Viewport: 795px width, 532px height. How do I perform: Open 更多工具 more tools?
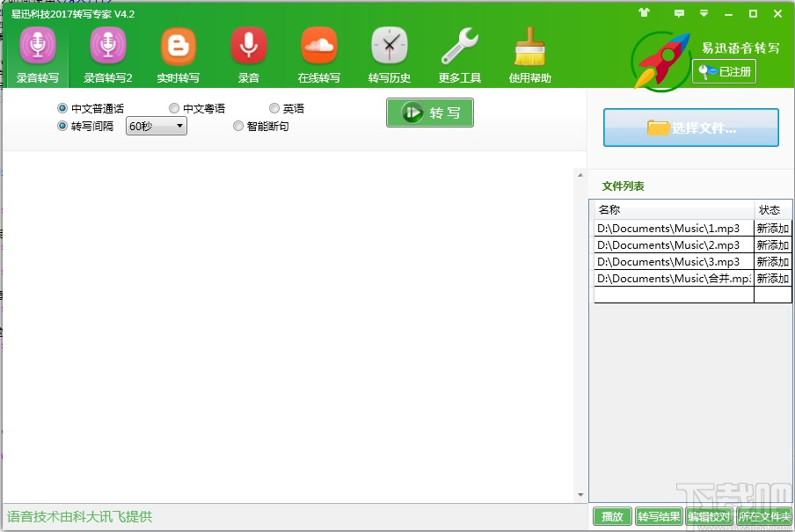[460, 55]
